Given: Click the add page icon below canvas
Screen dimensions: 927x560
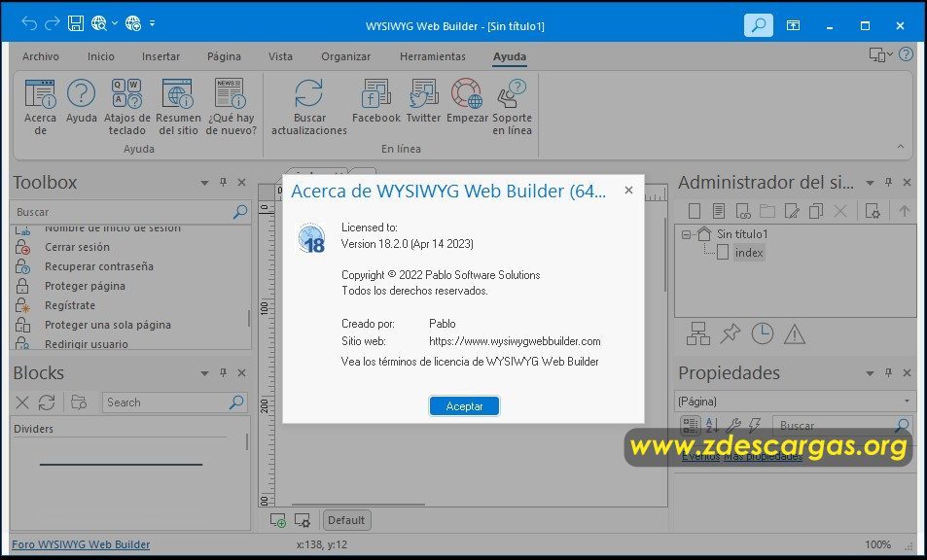Looking at the screenshot, I should click(x=278, y=520).
